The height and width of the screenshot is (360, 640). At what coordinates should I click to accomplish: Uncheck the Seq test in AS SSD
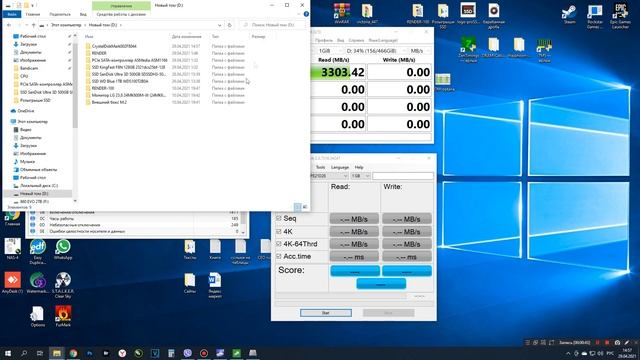(x=279, y=218)
